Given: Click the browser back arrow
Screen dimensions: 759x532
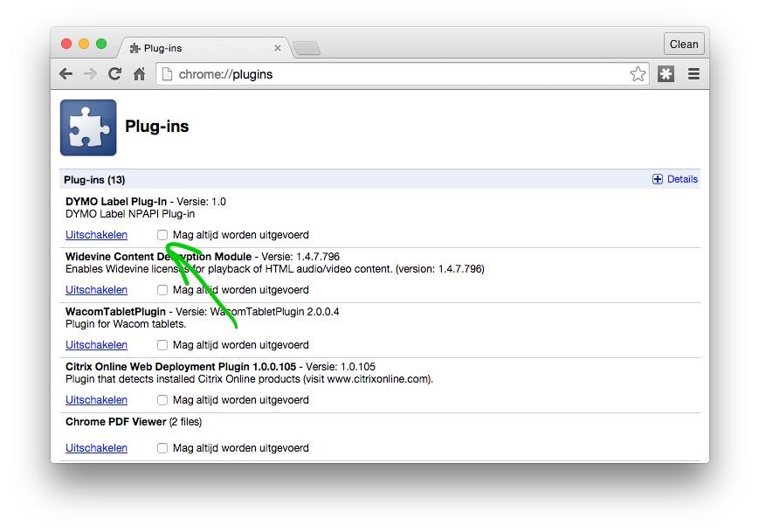Looking at the screenshot, I should click(x=66, y=74).
